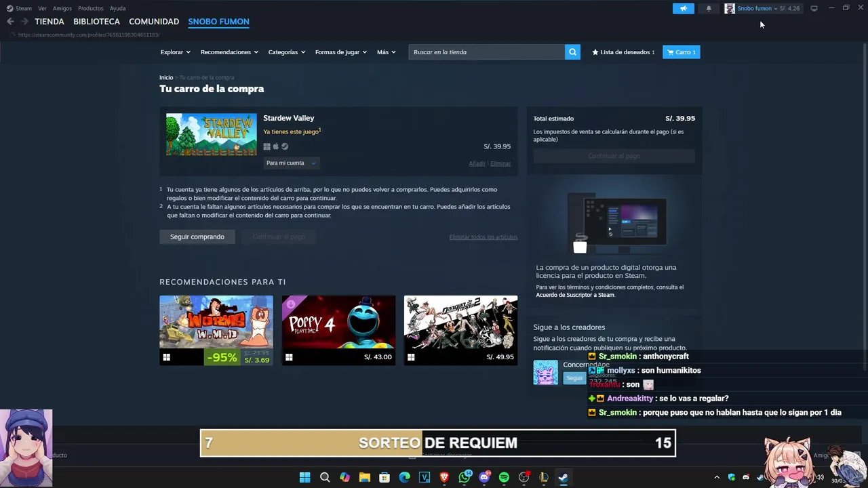Expand the Más dropdown
Image resolution: width=868 pixels, height=488 pixels.
[386, 52]
